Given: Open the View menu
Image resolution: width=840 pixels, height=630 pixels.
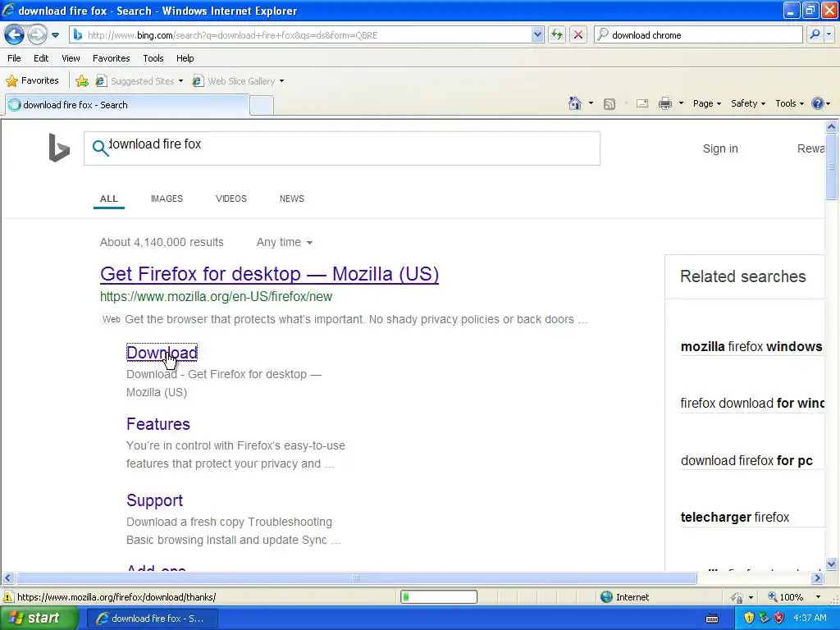Looking at the screenshot, I should coord(71,58).
